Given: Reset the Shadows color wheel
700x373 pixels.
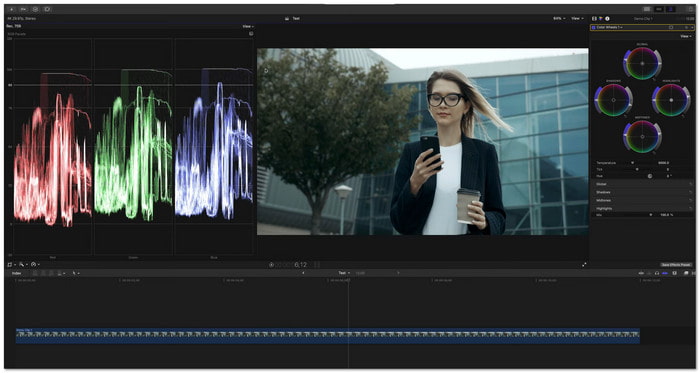Looking at the screenshot, I should pos(625,116).
